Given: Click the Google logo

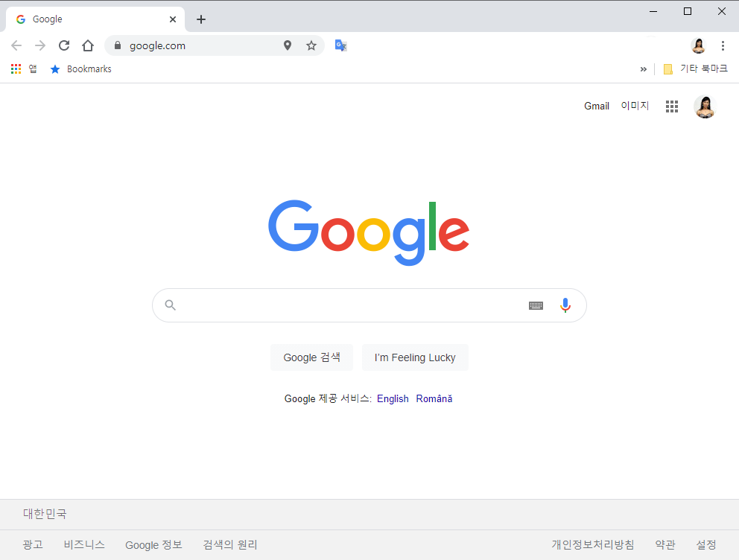Looking at the screenshot, I should point(369,232).
